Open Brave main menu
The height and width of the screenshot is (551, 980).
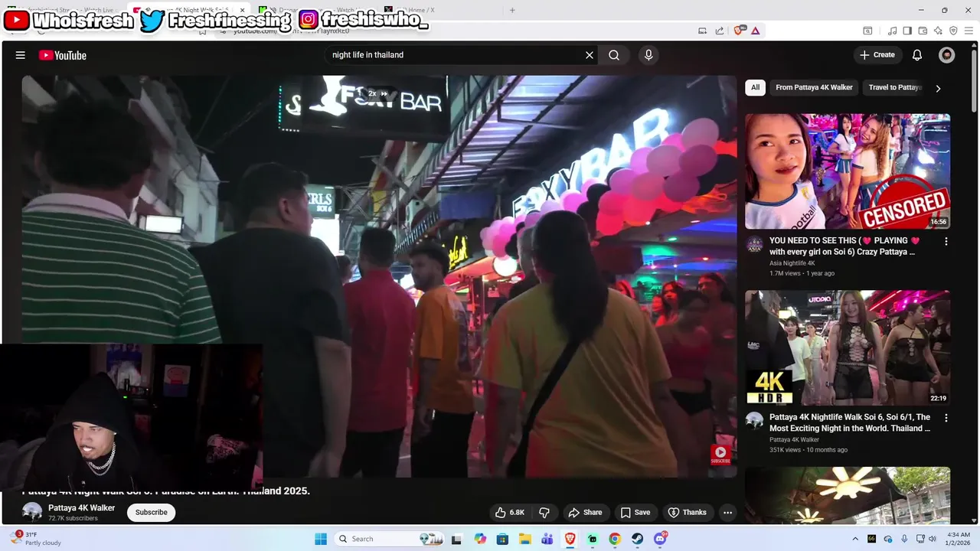[969, 31]
